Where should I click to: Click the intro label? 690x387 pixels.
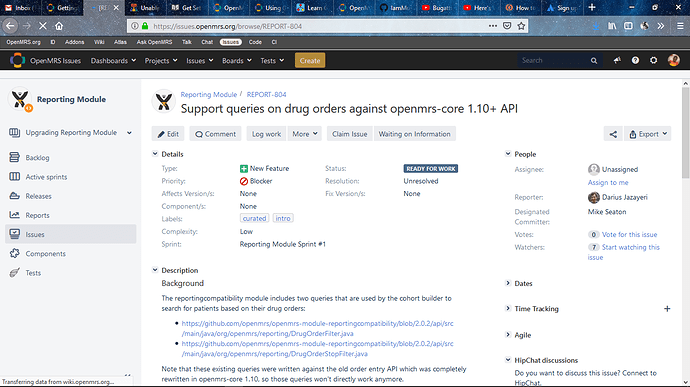tap(283, 218)
